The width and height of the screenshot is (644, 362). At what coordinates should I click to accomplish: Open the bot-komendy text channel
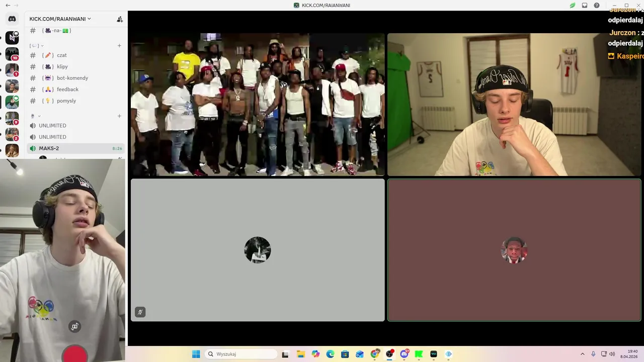coord(75,78)
